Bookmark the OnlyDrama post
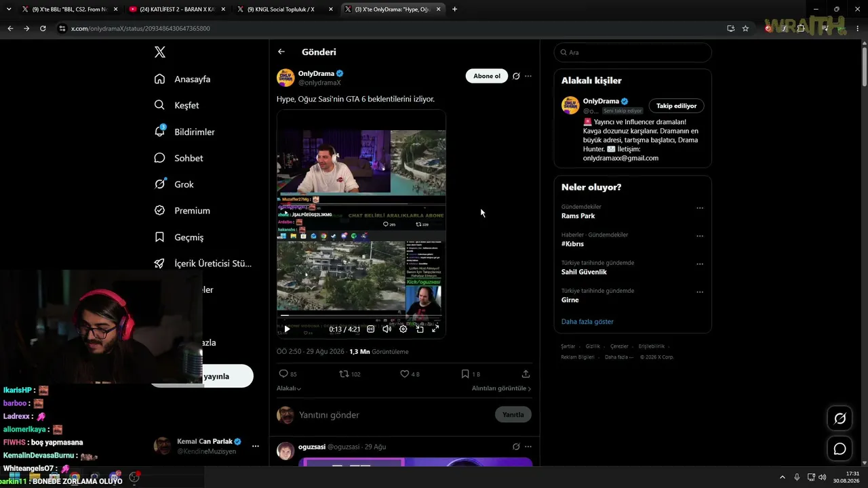868x488 pixels. (465, 373)
